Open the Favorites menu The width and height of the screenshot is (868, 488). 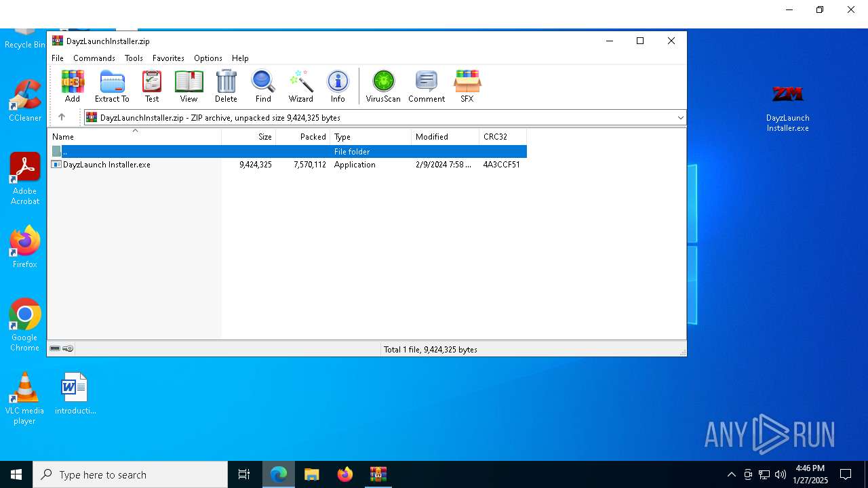168,58
